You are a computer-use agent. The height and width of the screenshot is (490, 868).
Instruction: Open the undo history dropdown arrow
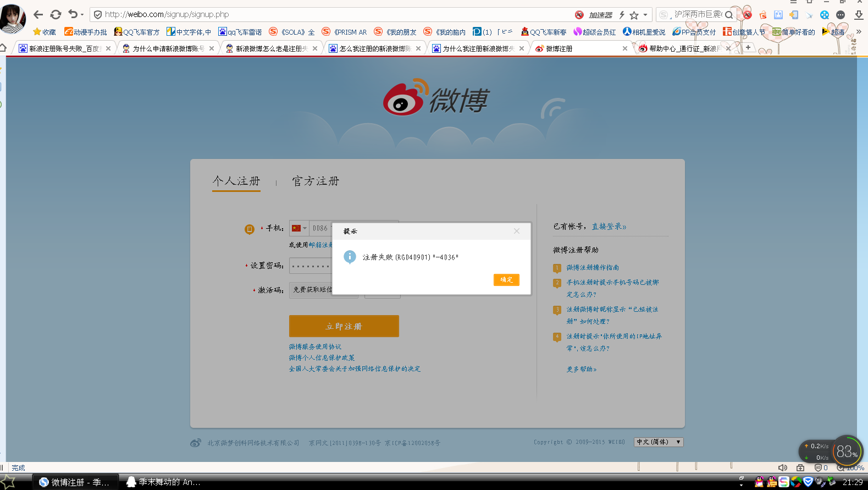coord(82,15)
